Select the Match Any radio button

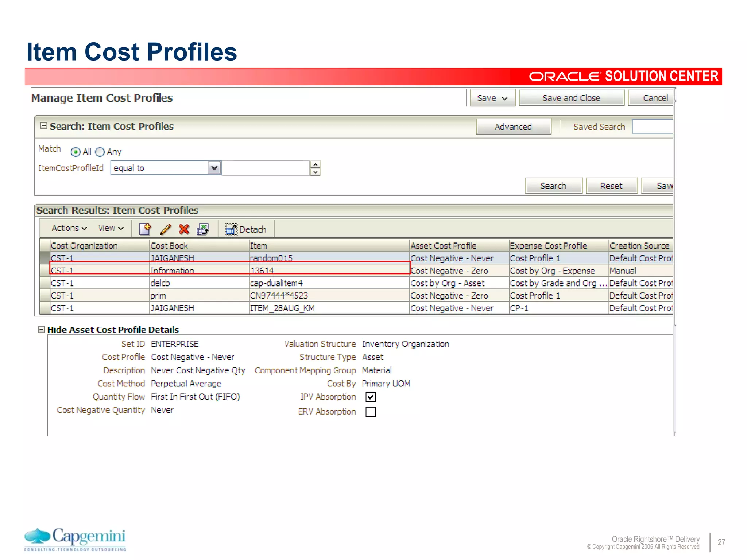tap(100, 152)
